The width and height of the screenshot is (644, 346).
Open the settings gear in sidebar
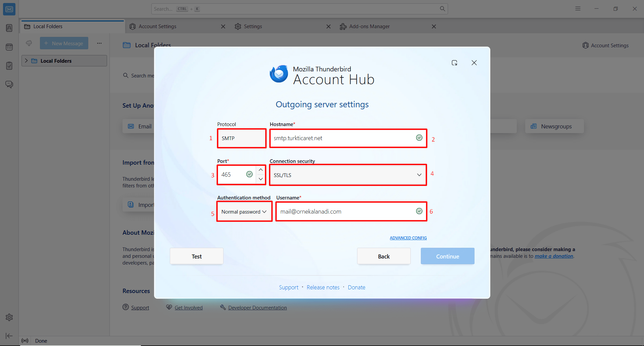coord(9,317)
